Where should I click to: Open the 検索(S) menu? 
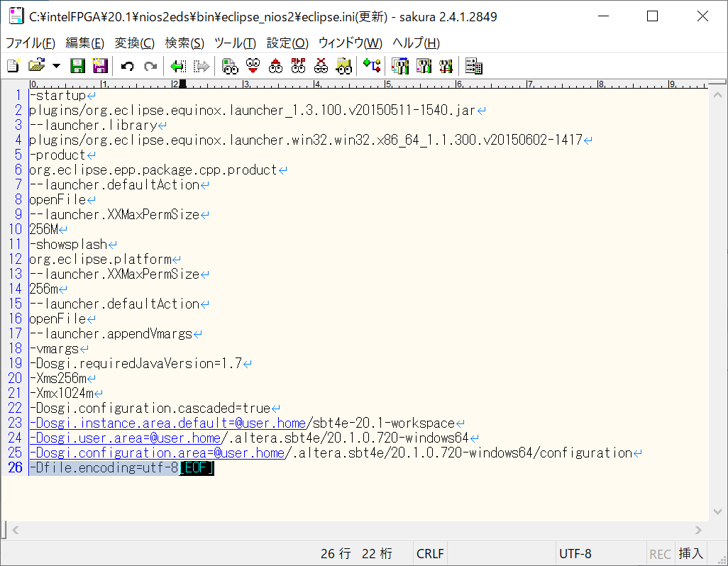tap(184, 43)
